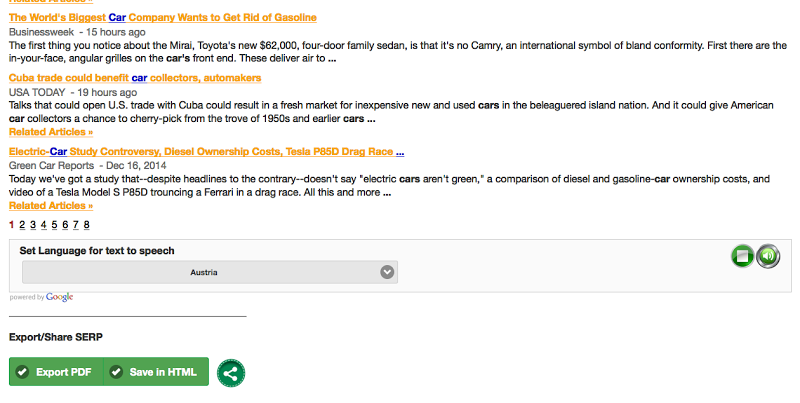The image size is (800, 403).
Task: Go to results page 2
Action: [21, 225]
